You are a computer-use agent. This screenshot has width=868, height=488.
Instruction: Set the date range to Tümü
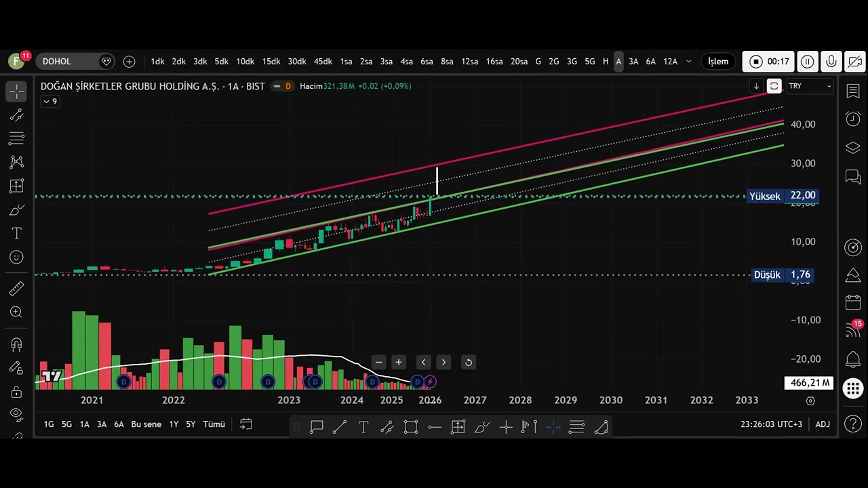(x=214, y=424)
